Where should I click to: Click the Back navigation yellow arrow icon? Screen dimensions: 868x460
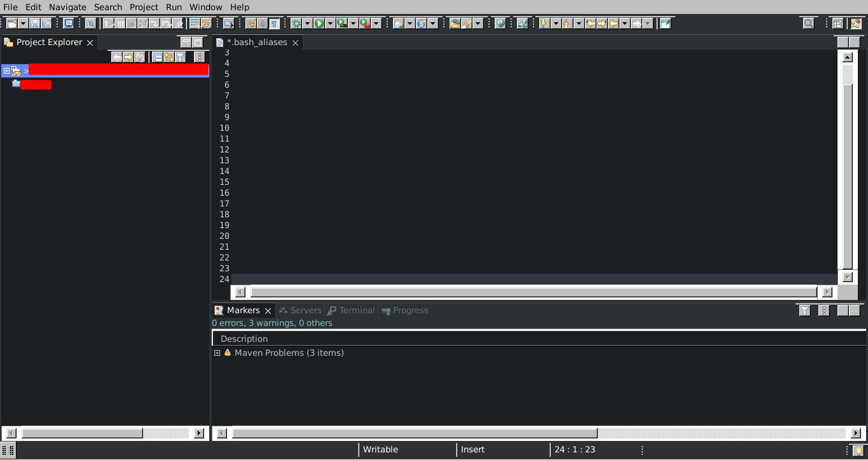coord(613,24)
